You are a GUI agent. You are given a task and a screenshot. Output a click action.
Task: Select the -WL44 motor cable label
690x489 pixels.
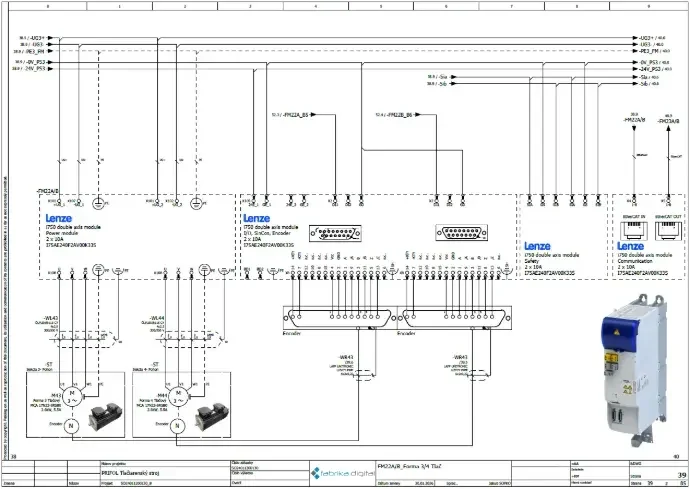157,318
